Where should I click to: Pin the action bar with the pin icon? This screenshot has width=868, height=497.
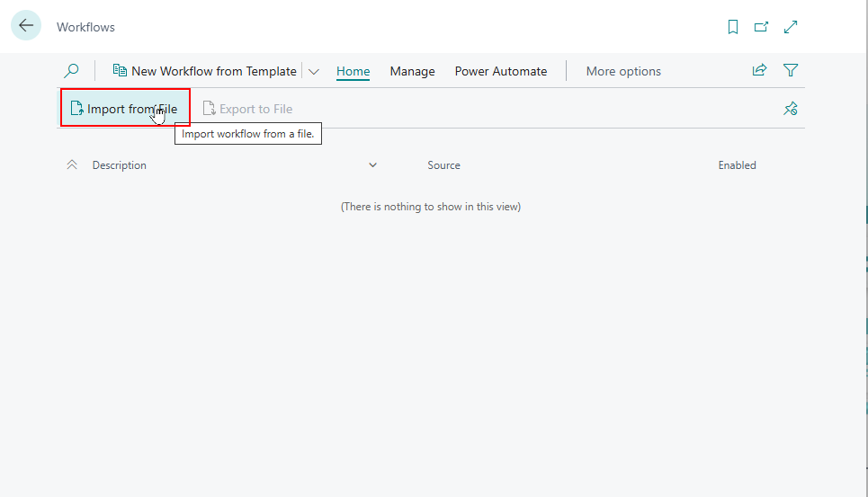coord(791,109)
